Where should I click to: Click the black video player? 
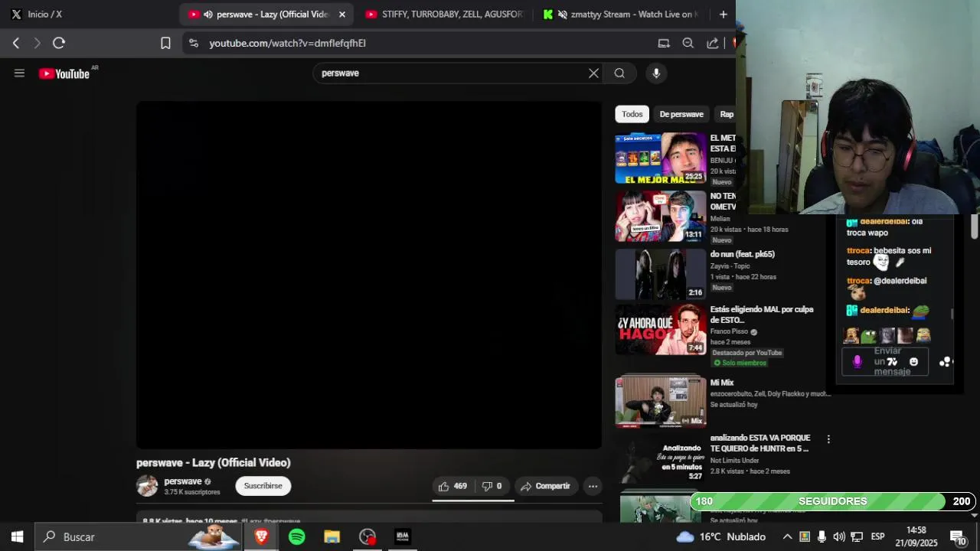click(x=369, y=275)
